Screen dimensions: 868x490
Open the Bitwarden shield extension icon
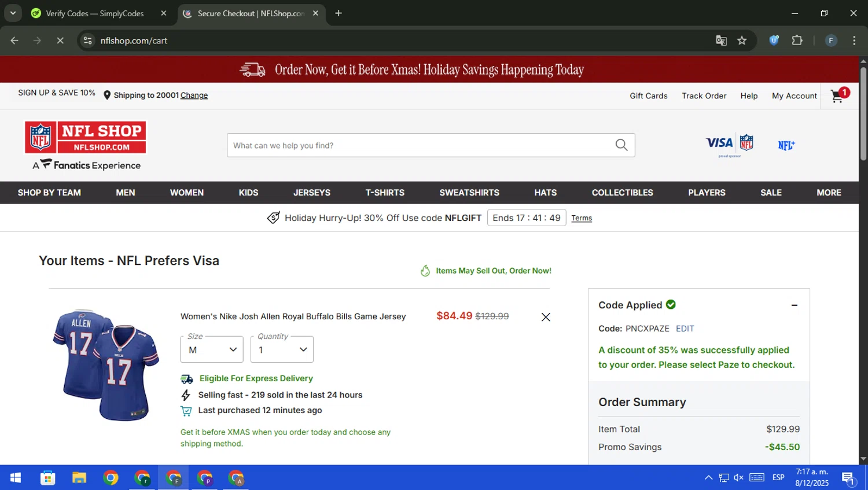pos(774,40)
